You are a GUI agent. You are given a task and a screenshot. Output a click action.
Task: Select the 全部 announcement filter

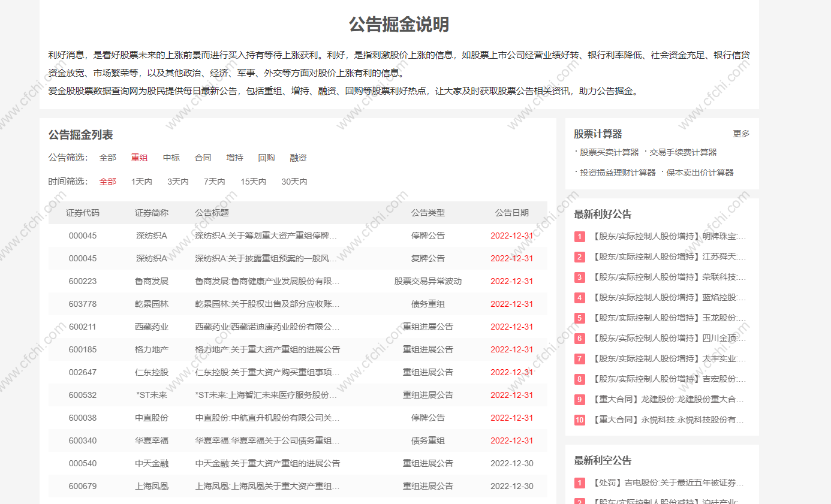click(108, 158)
